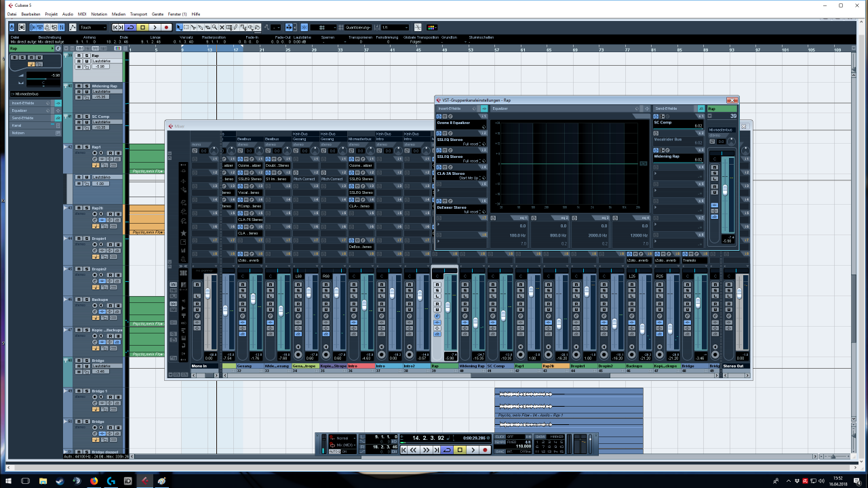This screenshot has width=868, height=488.
Task: Click the Stop button in transport panel
Action: pyautogui.click(x=459, y=450)
